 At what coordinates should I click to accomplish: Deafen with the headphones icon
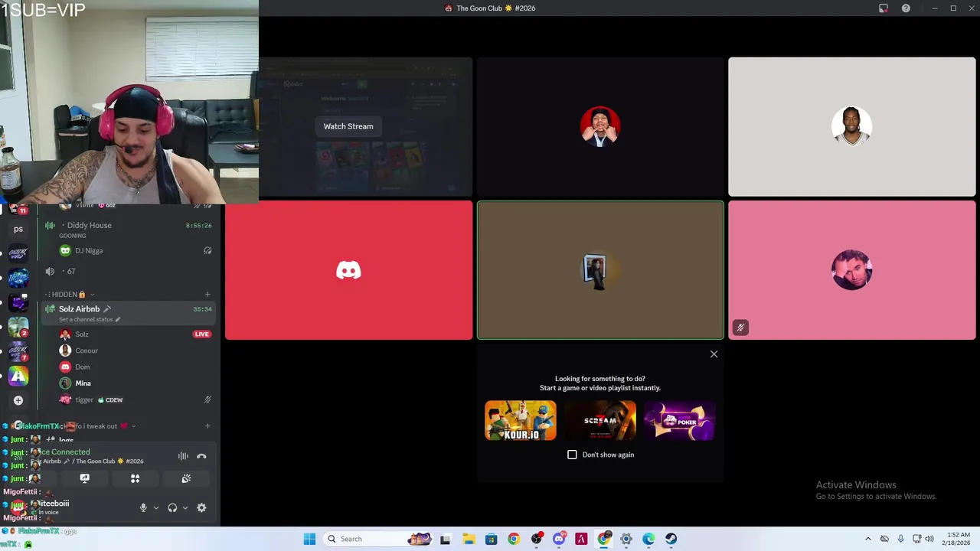pos(172,507)
